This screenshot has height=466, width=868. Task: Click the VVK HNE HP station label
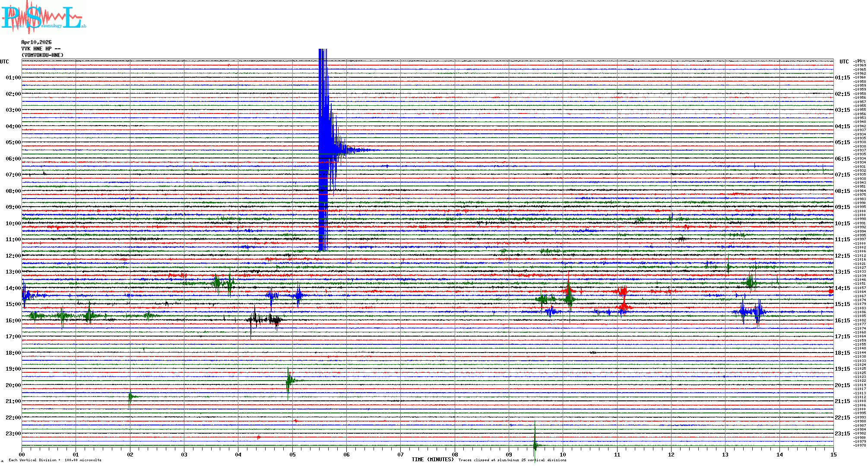click(x=41, y=49)
